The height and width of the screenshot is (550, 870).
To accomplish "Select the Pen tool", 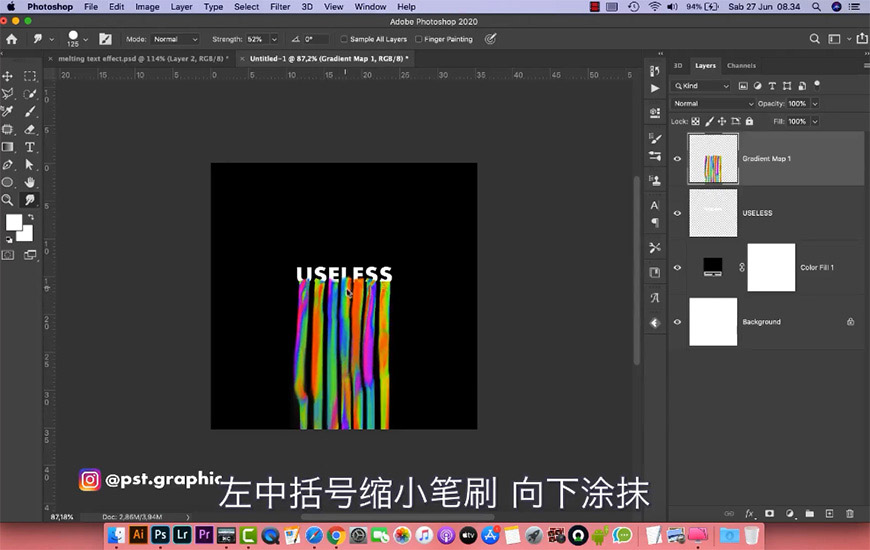I will pyautogui.click(x=8, y=165).
